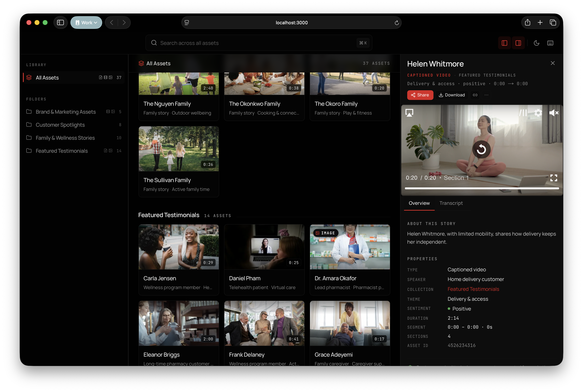Click the 37 ASSETS count label
This screenshot has width=583, height=392.
(376, 64)
